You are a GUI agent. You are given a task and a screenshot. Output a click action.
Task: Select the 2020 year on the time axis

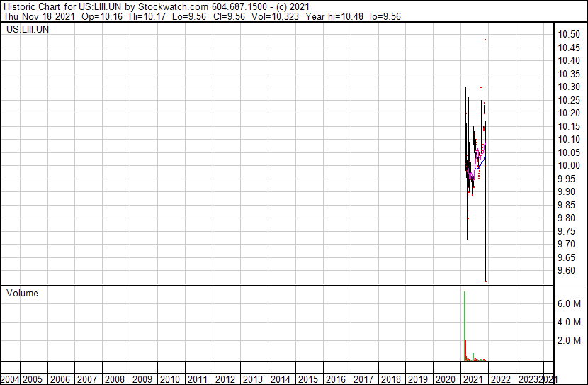(x=446, y=379)
